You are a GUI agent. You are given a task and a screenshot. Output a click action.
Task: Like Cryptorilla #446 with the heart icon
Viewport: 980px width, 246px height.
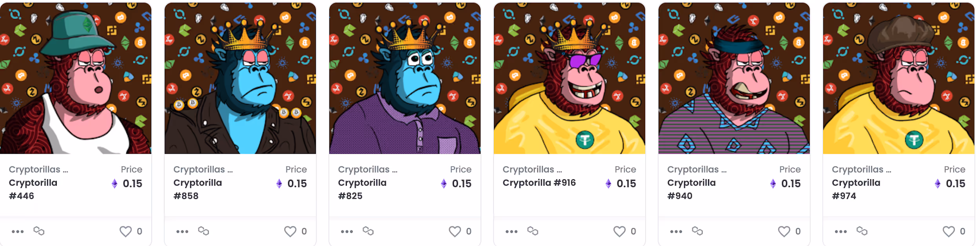click(x=125, y=231)
